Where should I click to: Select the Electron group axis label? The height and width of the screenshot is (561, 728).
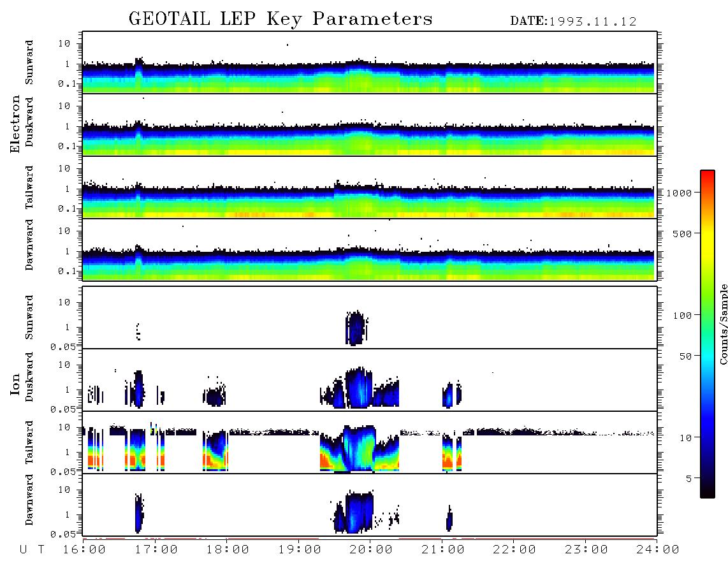[x=15, y=124]
